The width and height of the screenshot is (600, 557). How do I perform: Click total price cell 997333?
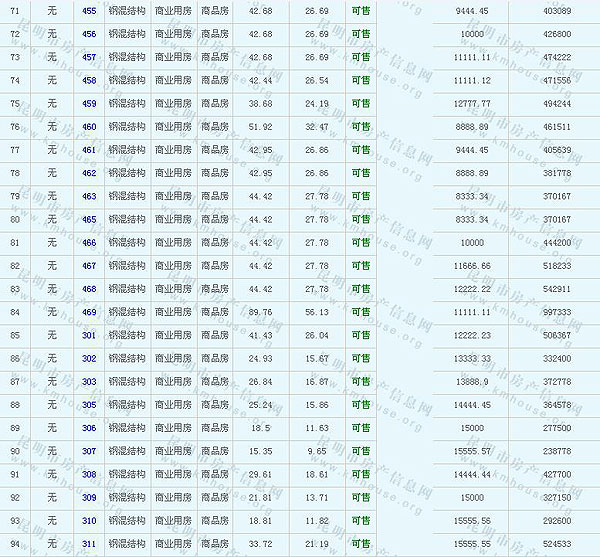tap(556, 312)
